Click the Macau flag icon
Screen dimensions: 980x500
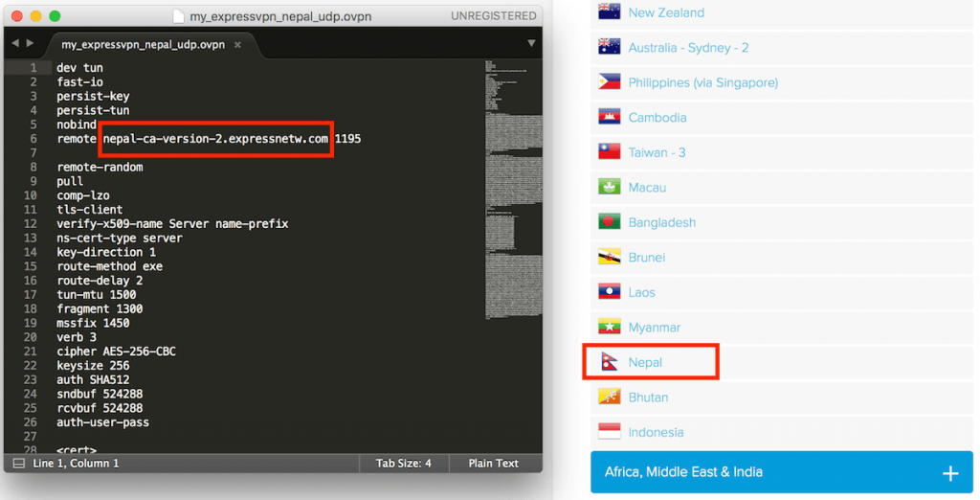click(609, 187)
